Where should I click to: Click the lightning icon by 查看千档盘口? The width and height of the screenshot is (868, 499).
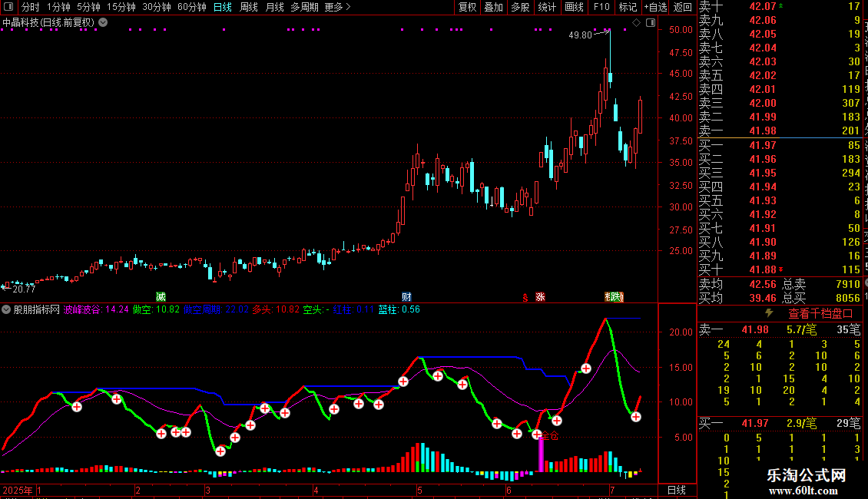click(769, 313)
